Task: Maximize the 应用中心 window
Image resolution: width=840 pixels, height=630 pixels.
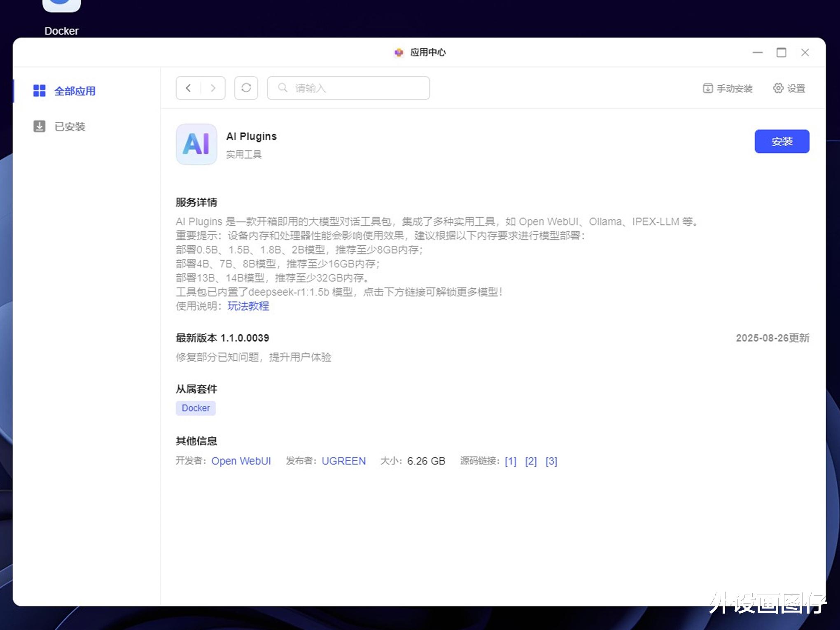Action: tap(781, 53)
